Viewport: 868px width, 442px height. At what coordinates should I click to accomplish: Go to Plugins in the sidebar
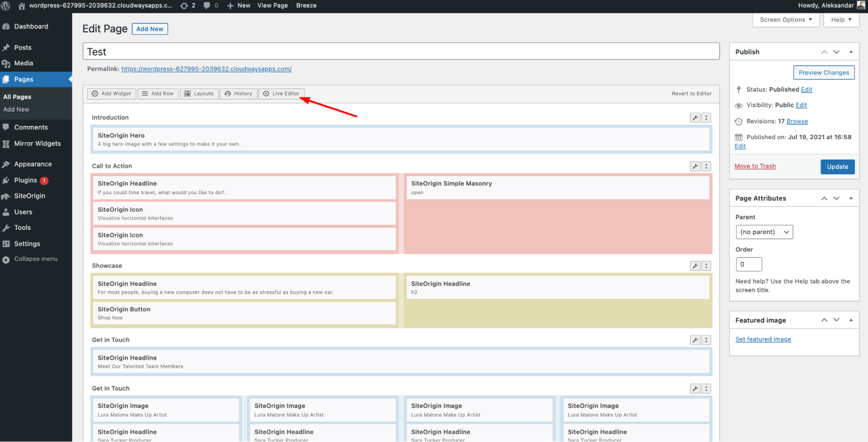tap(25, 180)
